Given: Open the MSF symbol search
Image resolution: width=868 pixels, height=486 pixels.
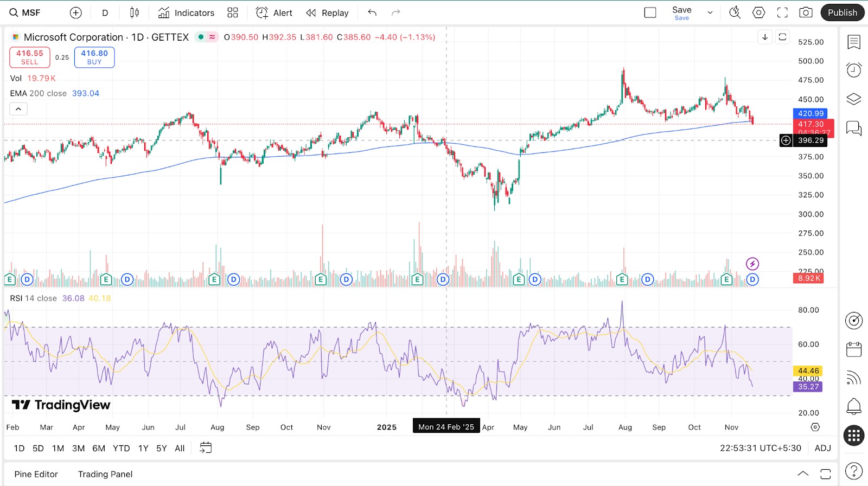Looking at the screenshot, I should tap(25, 12).
